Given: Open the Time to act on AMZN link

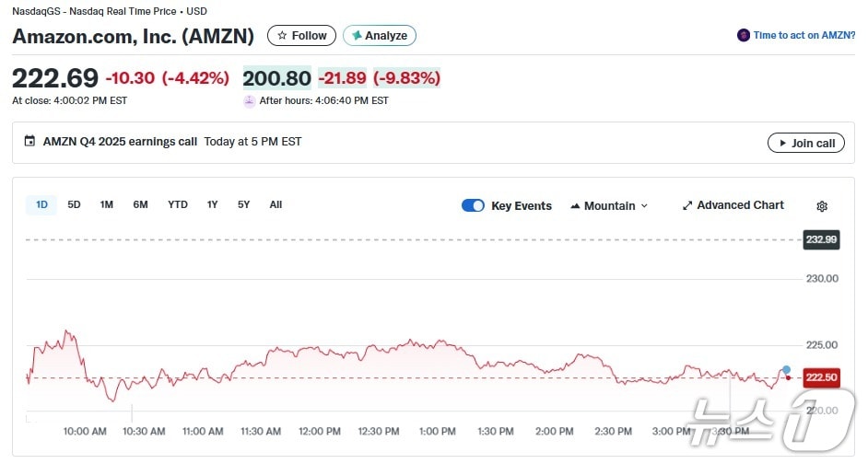Looking at the screenshot, I should pyautogui.click(x=803, y=35).
